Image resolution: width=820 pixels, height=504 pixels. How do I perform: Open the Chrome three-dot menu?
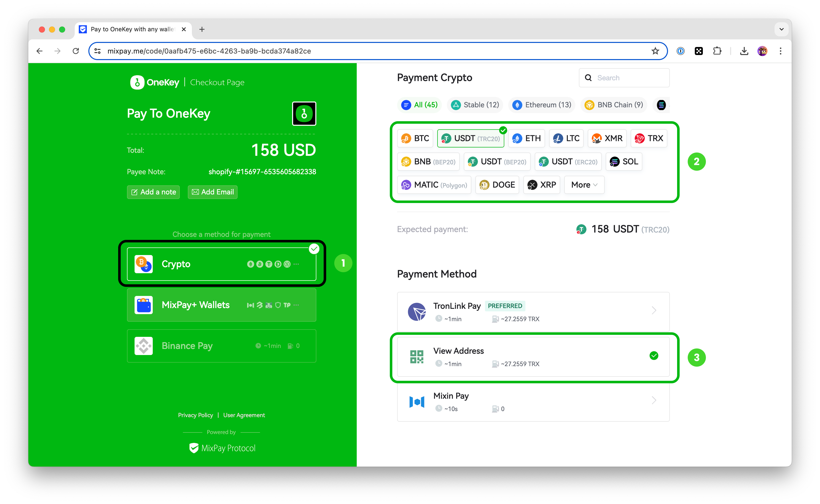pos(781,51)
